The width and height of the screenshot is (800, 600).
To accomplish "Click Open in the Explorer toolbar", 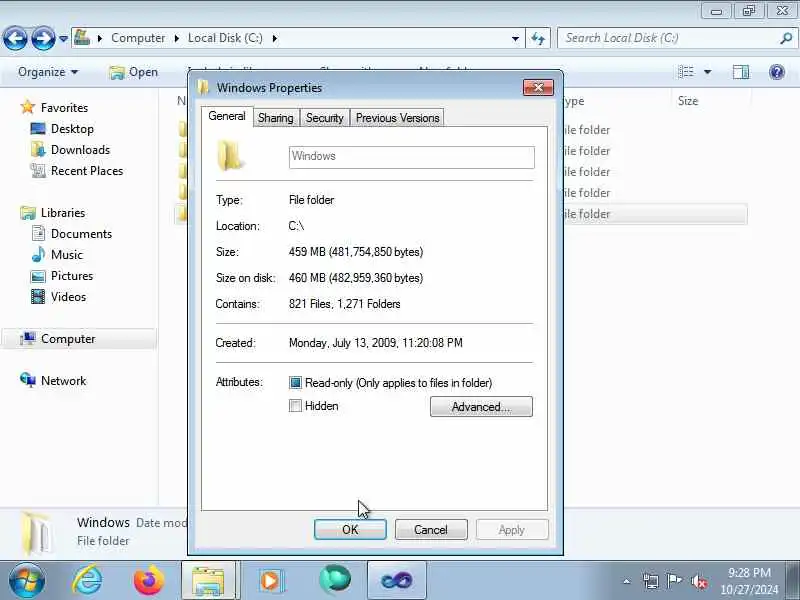I will (x=134, y=72).
